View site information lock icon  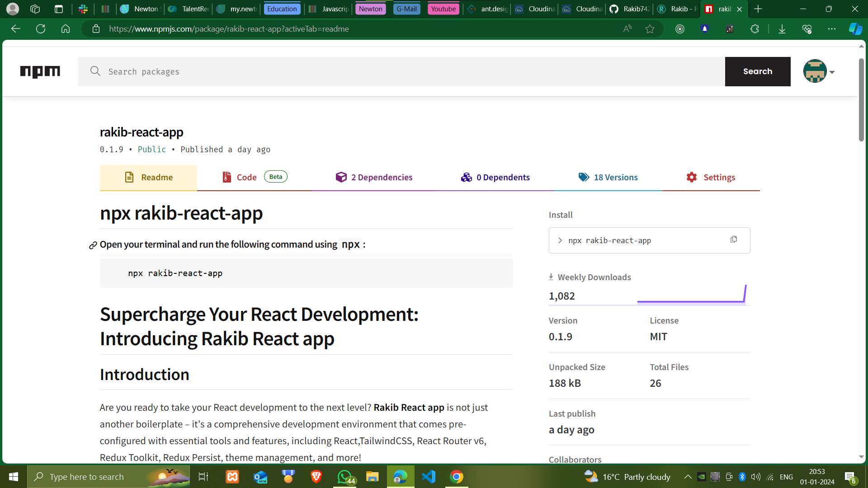point(96,29)
